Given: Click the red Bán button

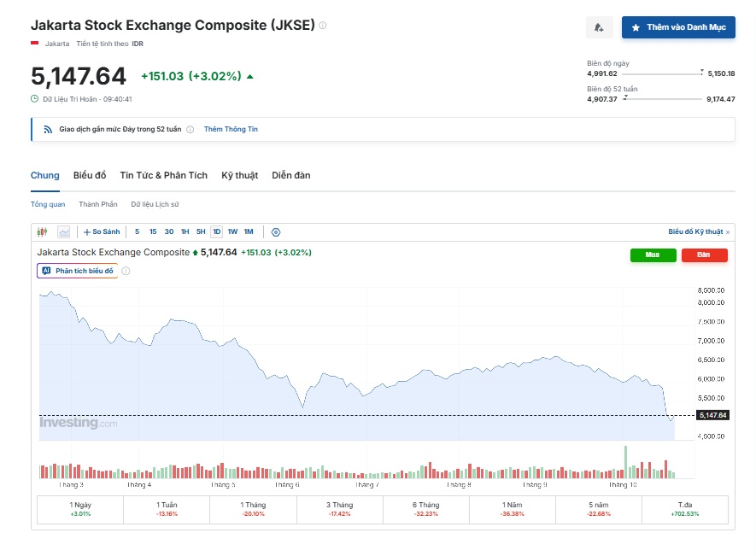Looking at the screenshot, I should coord(704,255).
